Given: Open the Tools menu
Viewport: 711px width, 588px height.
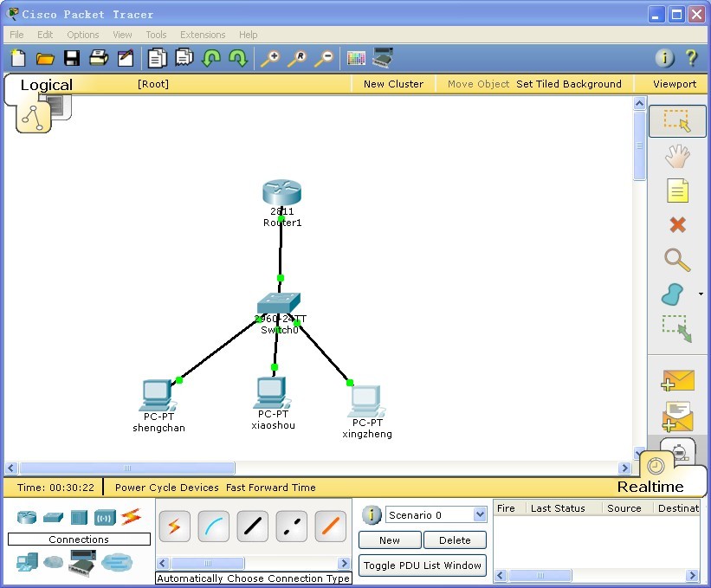Looking at the screenshot, I should (x=156, y=35).
